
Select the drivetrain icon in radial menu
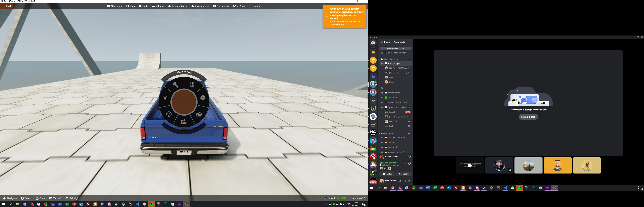[x=192, y=85]
